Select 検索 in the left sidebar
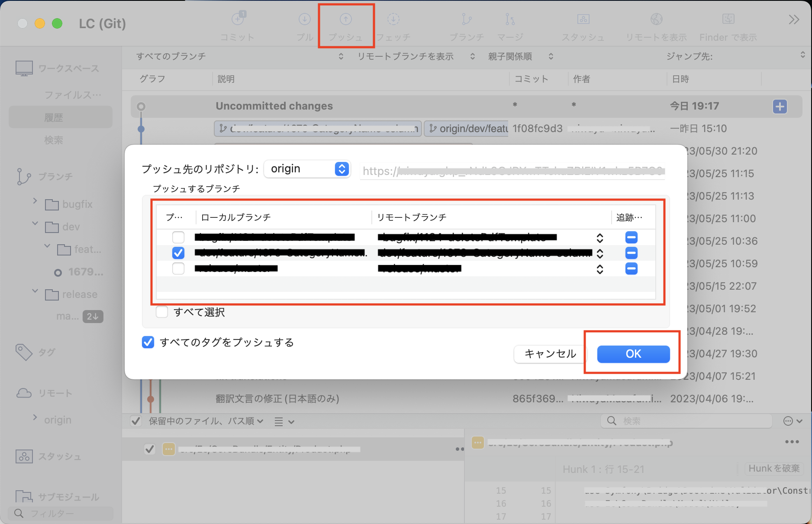 click(54, 140)
